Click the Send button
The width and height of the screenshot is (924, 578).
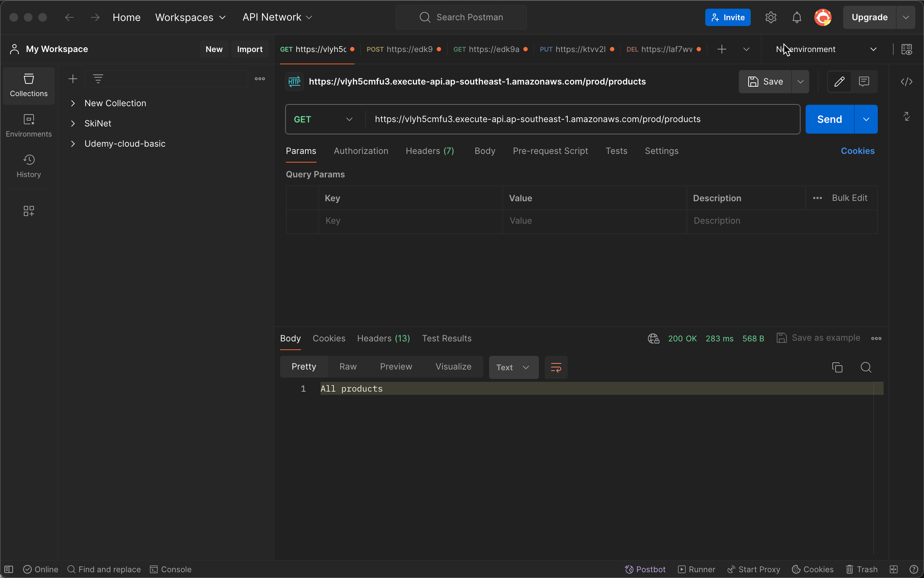(x=829, y=119)
